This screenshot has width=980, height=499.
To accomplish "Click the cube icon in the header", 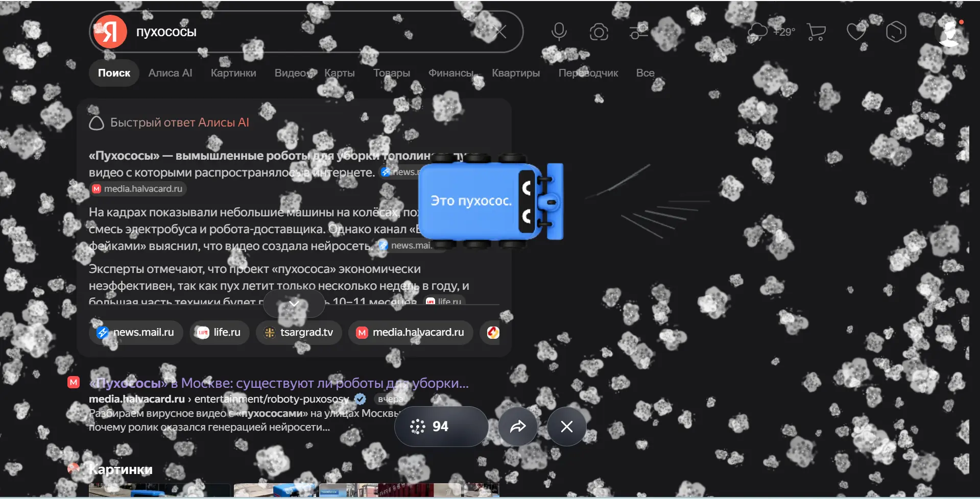I will point(896,32).
